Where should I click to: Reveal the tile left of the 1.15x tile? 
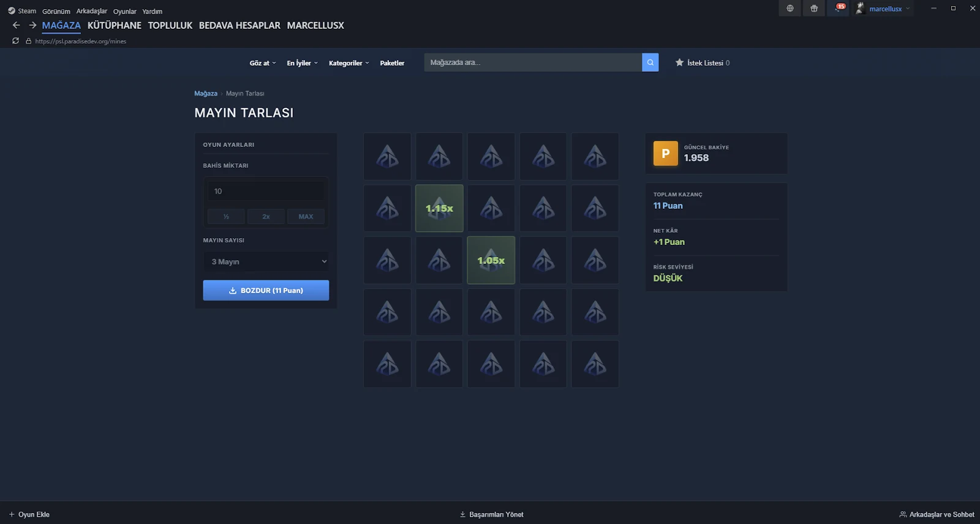(x=387, y=208)
